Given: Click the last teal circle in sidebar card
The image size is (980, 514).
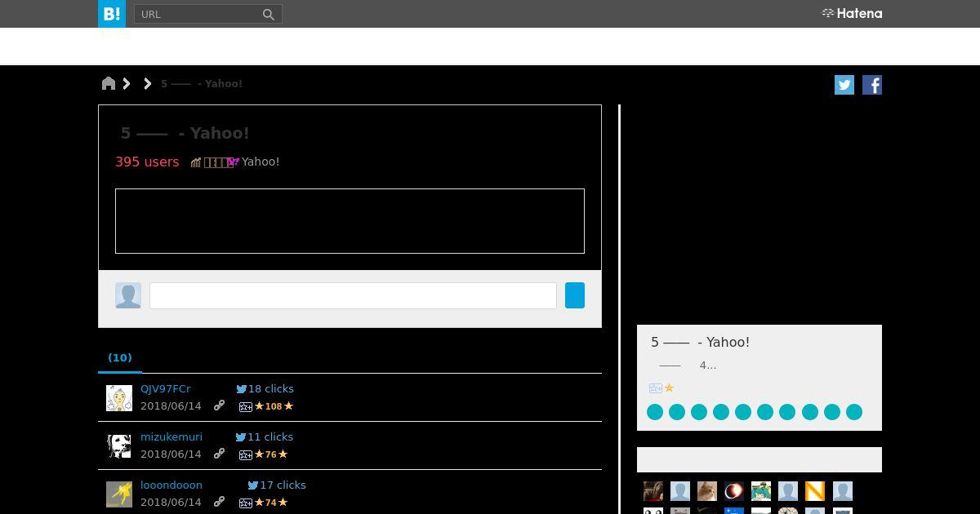Looking at the screenshot, I should coord(854,412).
